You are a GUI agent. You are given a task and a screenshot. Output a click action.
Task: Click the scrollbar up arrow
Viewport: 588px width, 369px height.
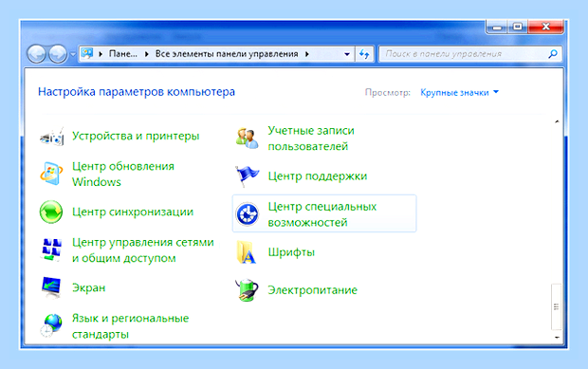coord(557,121)
